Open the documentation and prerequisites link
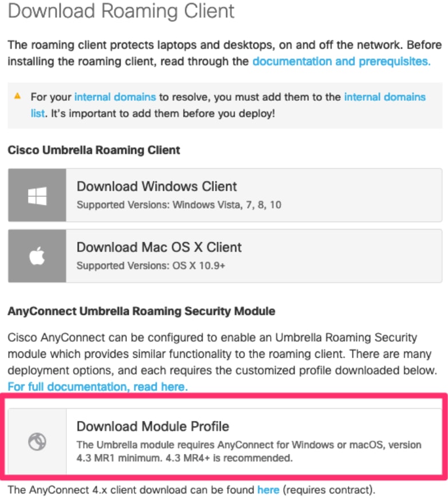Screen dimensions: 448x498 (342, 61)
